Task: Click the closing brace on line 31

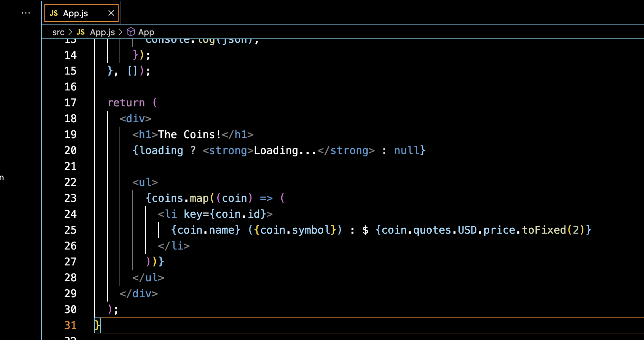Action: click(96, 325)
